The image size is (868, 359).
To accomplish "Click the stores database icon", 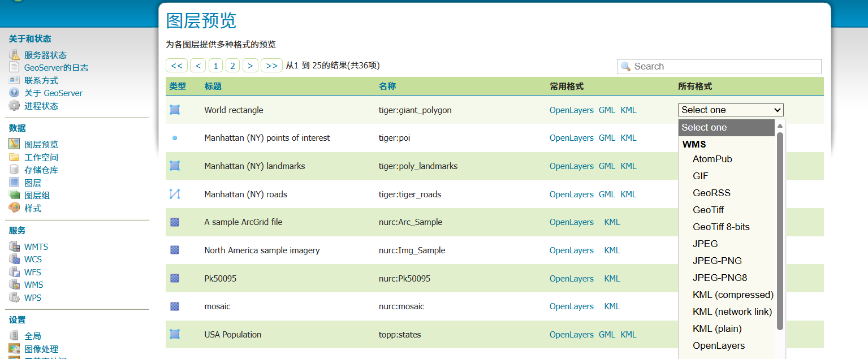I will 14,170.
